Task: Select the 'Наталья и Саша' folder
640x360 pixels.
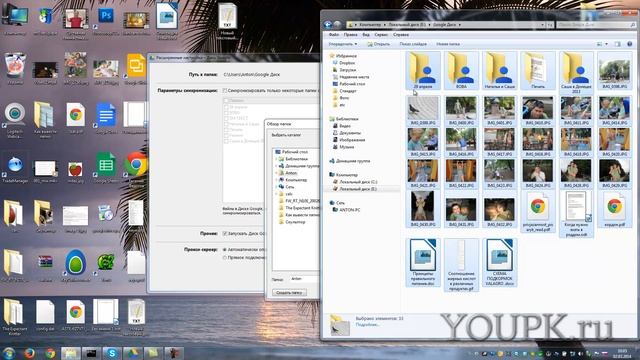Action: pyautogui.click(x=500, y=70)
